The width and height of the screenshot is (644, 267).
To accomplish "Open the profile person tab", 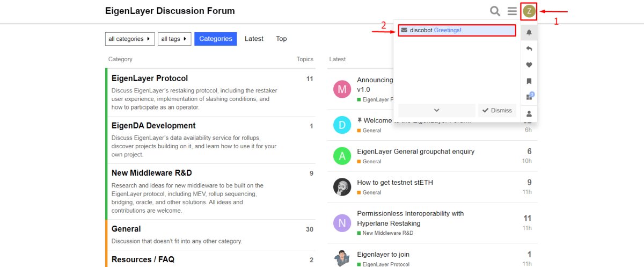I will [x=529, y=114].
